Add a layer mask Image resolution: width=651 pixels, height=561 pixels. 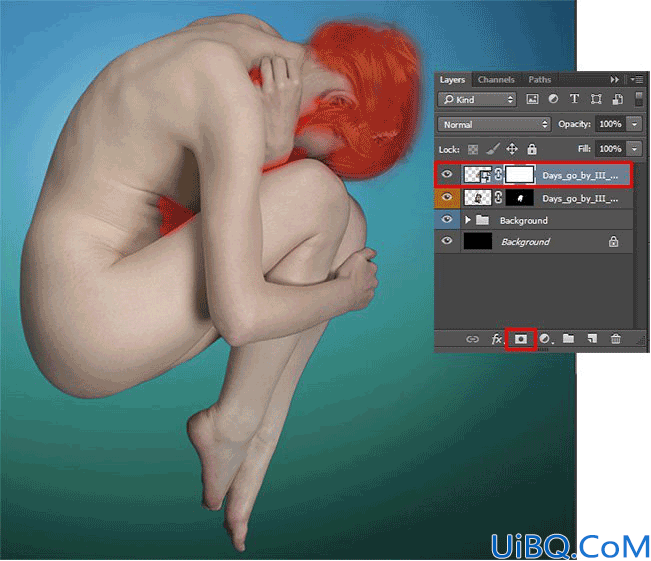tap(521, 339)
